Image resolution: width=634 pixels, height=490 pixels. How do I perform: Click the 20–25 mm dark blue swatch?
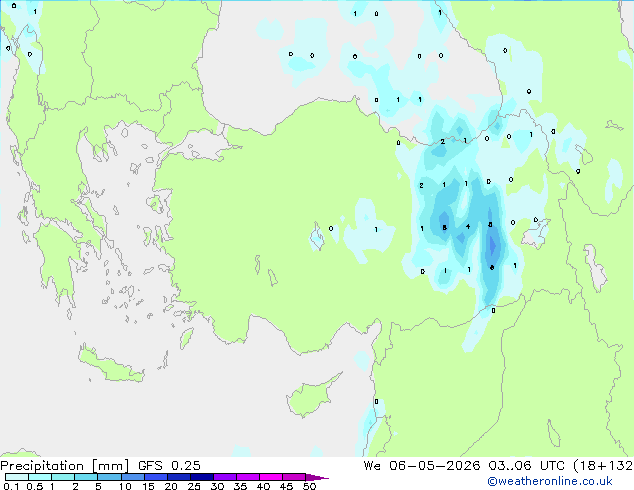178,477
